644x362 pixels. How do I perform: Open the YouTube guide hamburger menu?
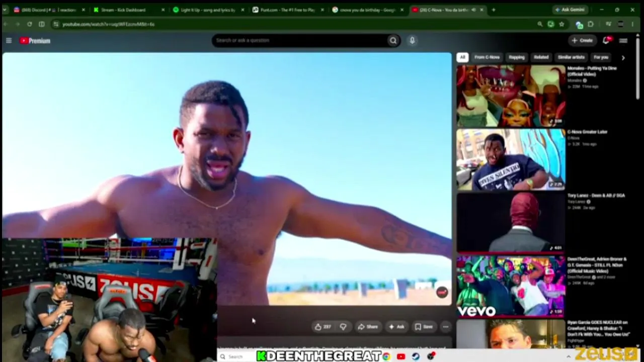coord(9,41)
